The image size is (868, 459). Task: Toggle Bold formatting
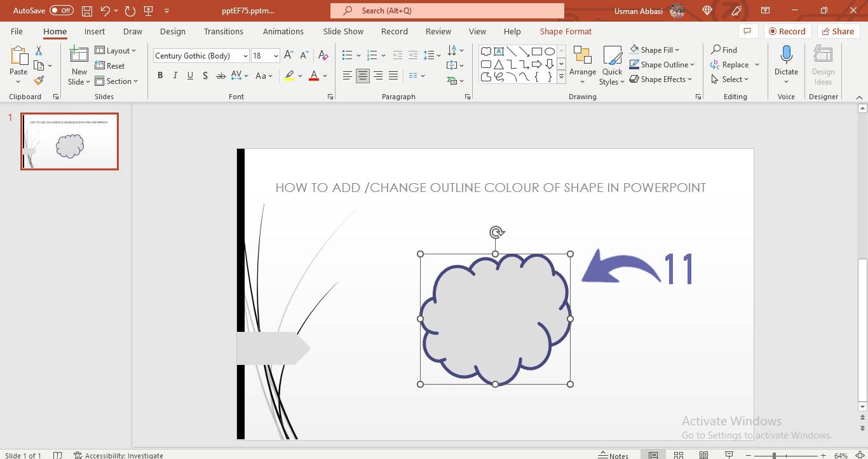click(160, 76)
